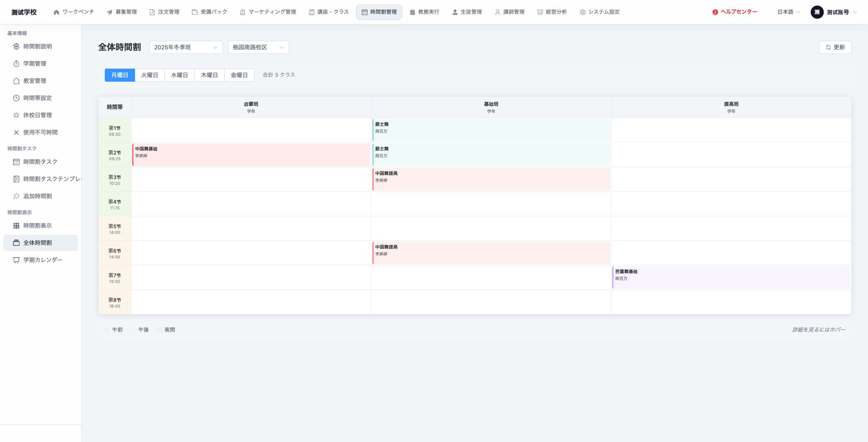This screenshot has width=868, height=442.
Task: Open the 時間割管理 top menu
Action: [379, 12]
